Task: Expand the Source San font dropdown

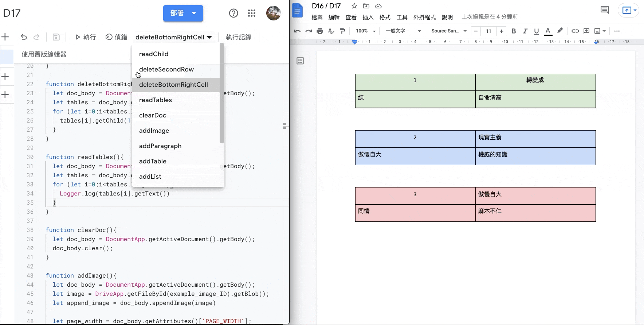Action: point(448,31)
